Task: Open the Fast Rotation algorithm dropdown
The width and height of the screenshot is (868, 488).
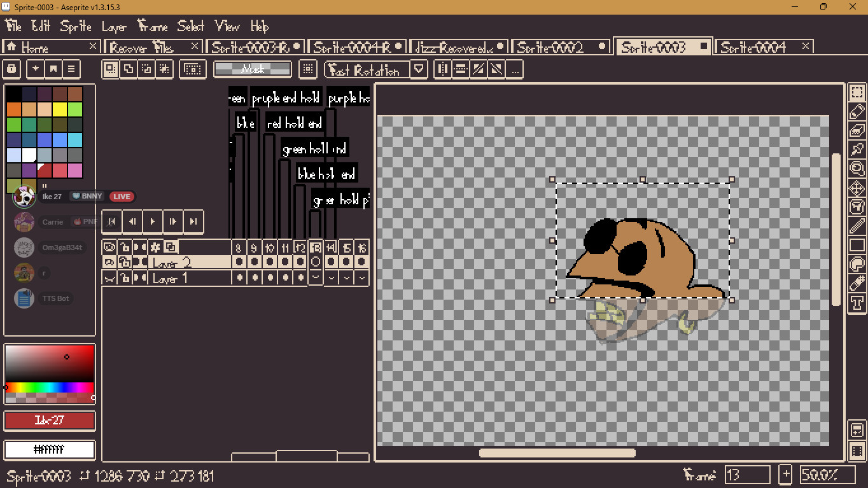Action: point(418,69)
